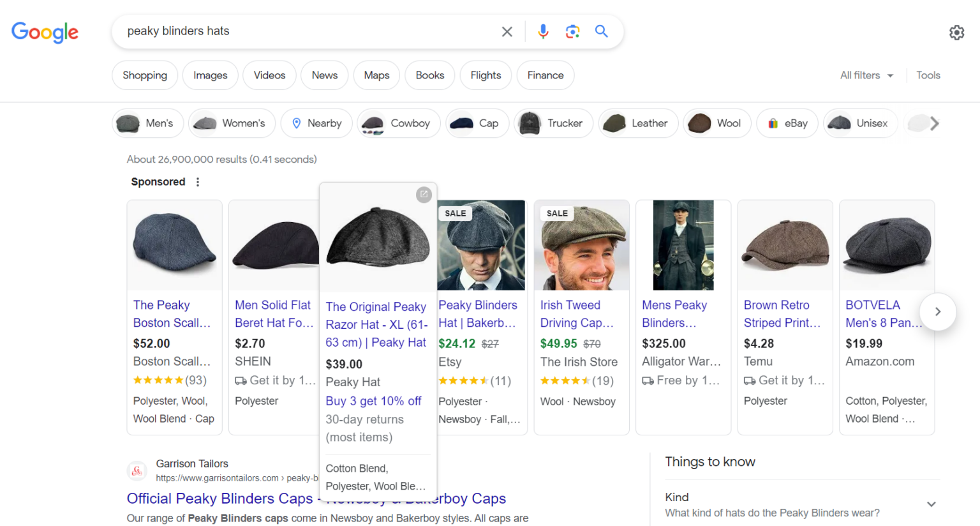
Task: Open the Quick Settings gear icon
Action: 956,32
